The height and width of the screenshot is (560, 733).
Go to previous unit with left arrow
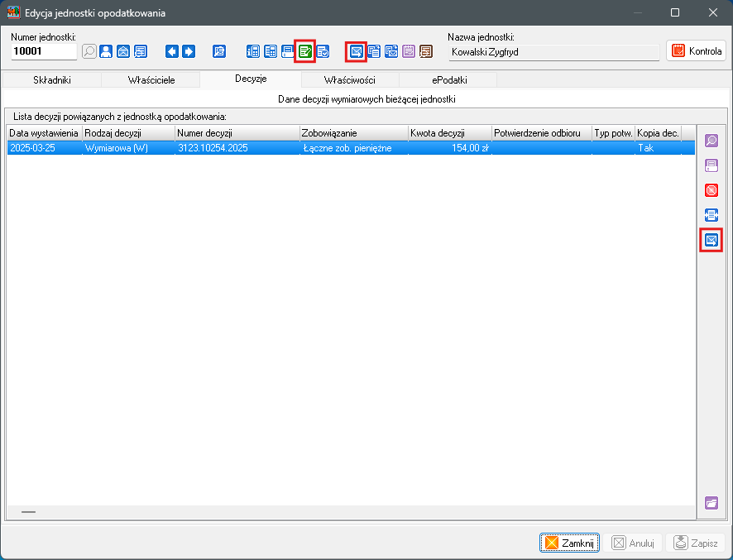point(172,51)
